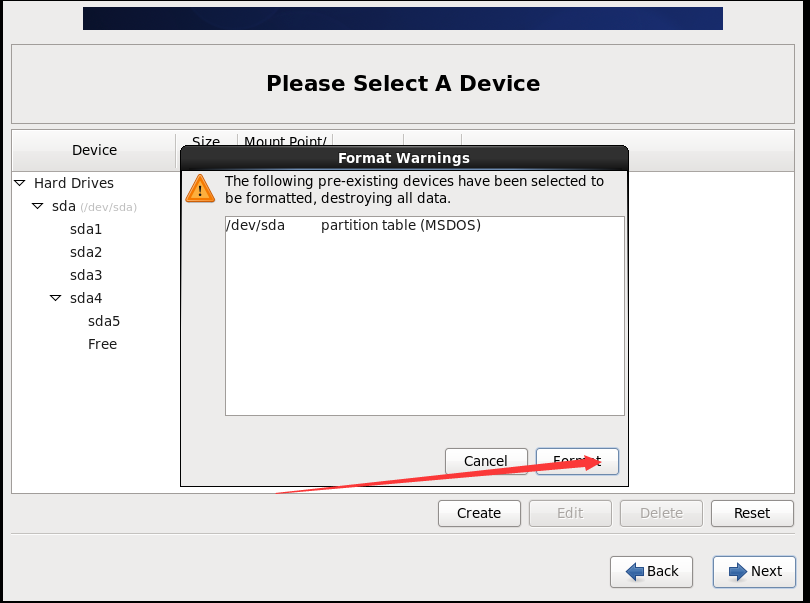This screenshot has height=603, width=810.
Task: Click the Device column header
Action: (94, 150)
